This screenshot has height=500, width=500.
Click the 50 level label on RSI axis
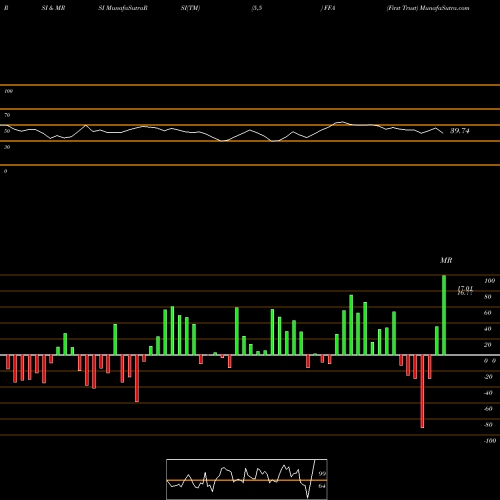click(x=7, y=131)
